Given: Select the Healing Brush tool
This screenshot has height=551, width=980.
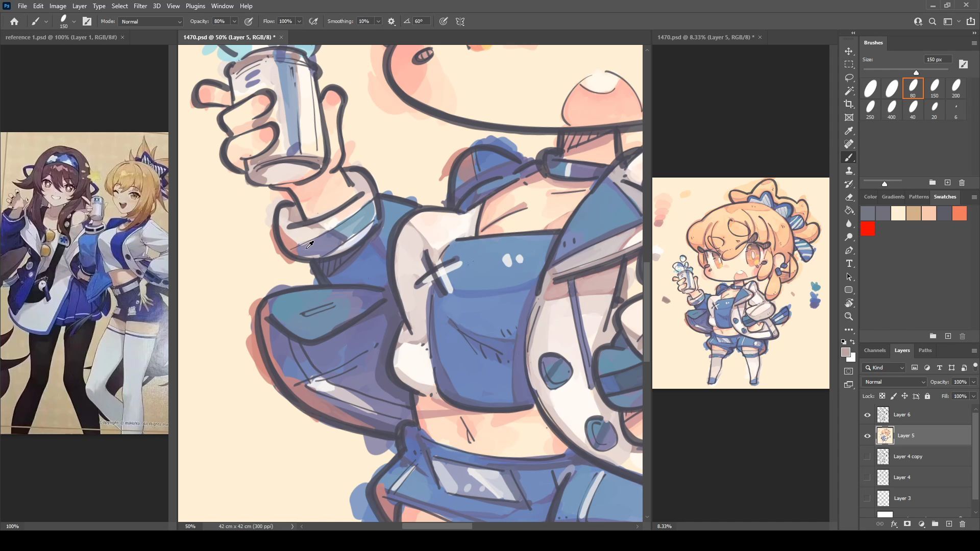Looking at the screenshot, I should coord(849,144).
